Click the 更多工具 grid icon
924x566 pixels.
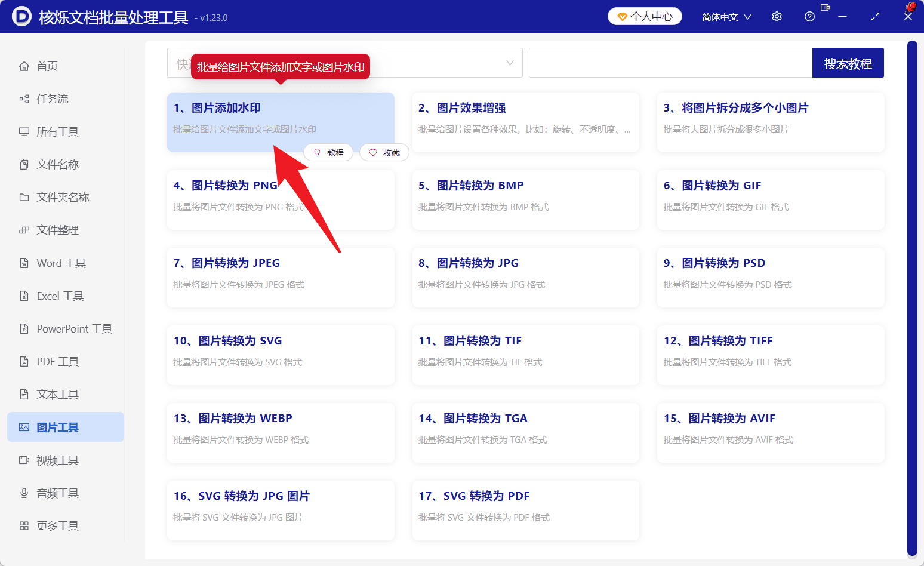(24, 526)
